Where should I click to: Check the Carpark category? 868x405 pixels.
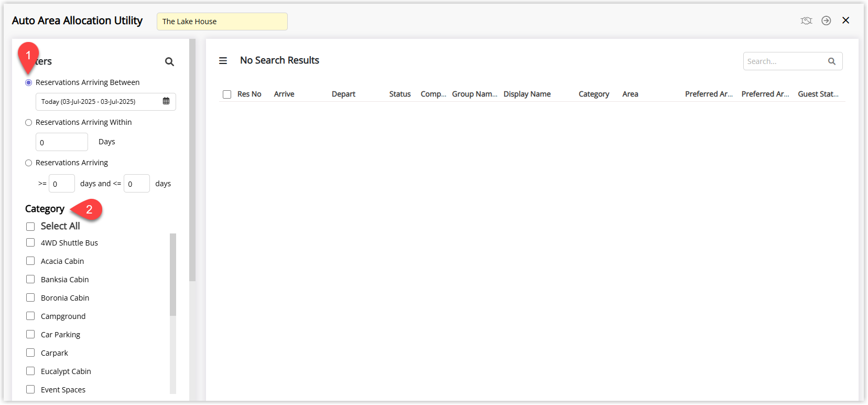coord(30,353)
